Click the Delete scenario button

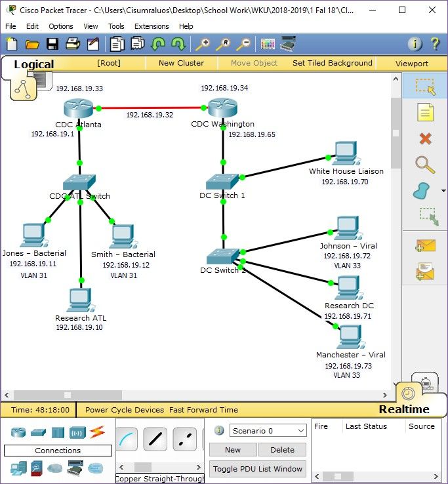(x=282, y=450)
